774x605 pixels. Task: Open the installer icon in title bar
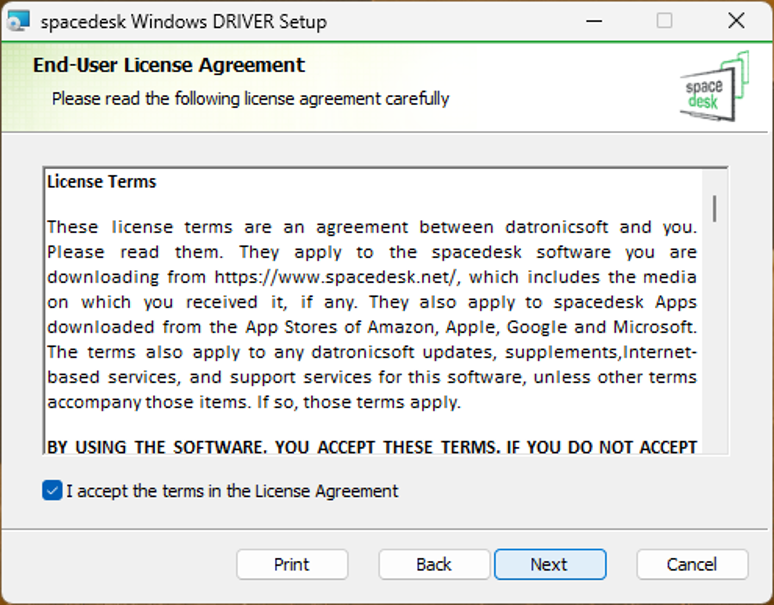[18, 21]
